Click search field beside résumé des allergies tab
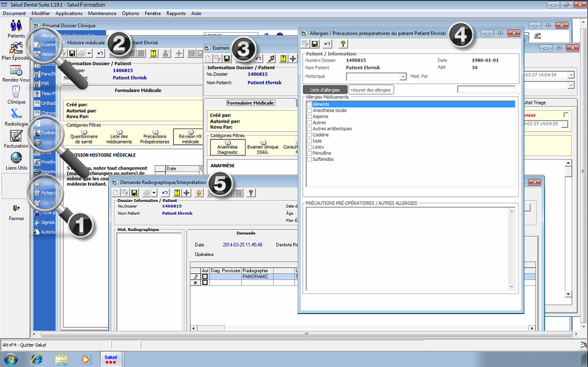Screen dimensions: 588x367 (486, 89)
